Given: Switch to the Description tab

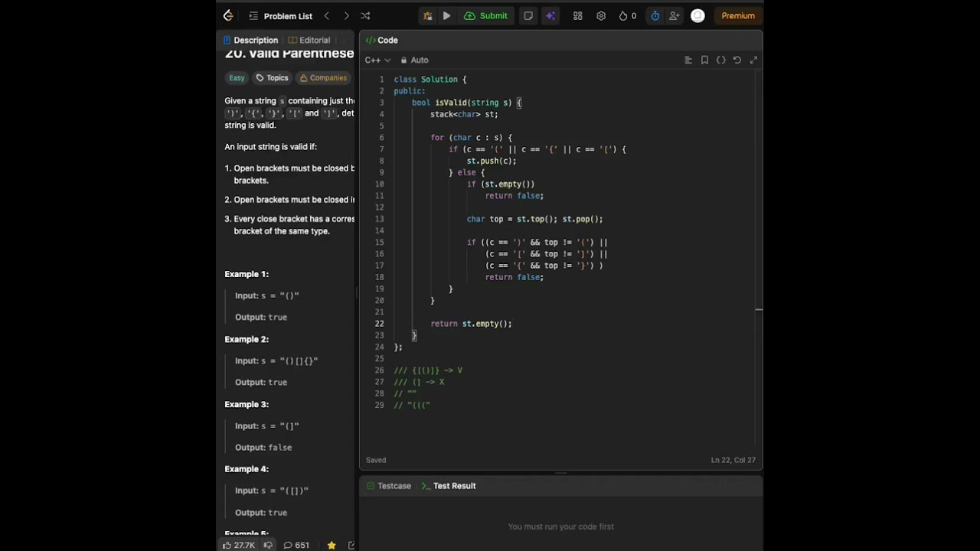Looking at the screenshot, I should tap(250, 41).
